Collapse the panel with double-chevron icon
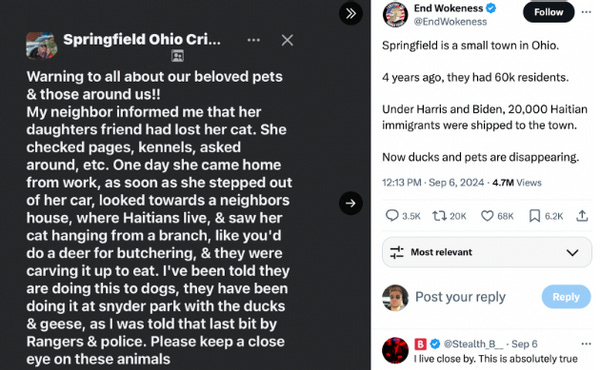The height and width of the screenshot is (370, 600). pyautogui.click(x=351, y=13)
